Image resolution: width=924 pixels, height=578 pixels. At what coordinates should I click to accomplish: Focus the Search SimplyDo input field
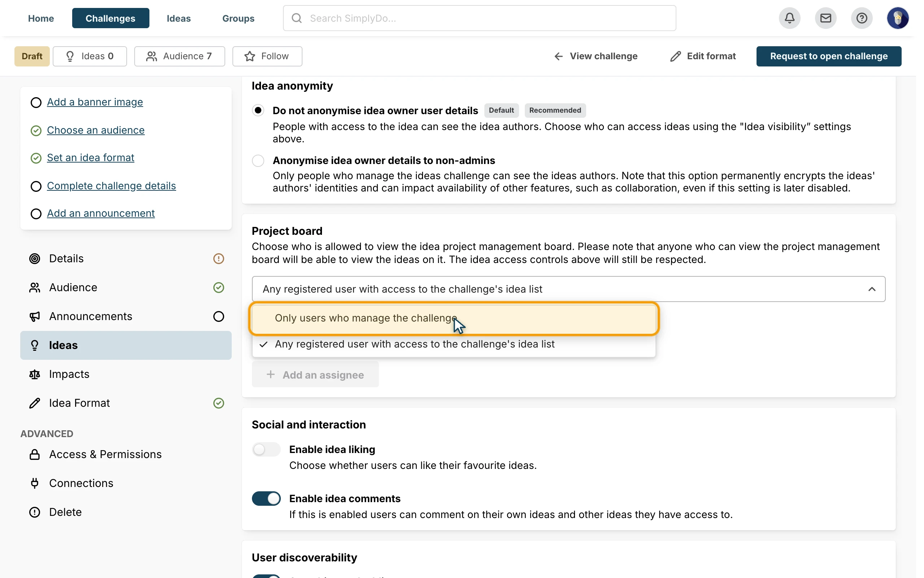[480, 18]
